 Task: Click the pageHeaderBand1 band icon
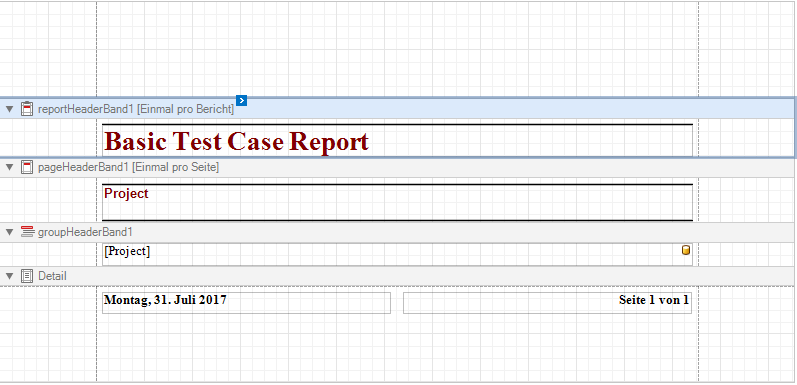click(x=27, y=167)
